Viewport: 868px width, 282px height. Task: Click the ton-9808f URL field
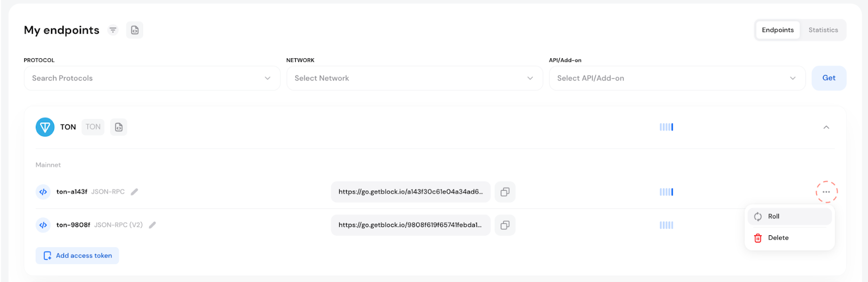411,225
